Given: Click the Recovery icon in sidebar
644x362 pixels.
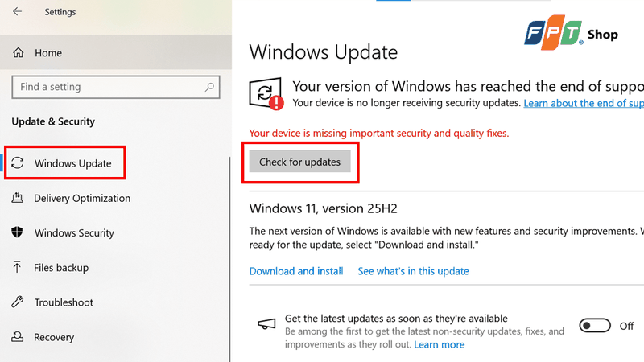Looking at the screenshot, I should tap(17, 337).
